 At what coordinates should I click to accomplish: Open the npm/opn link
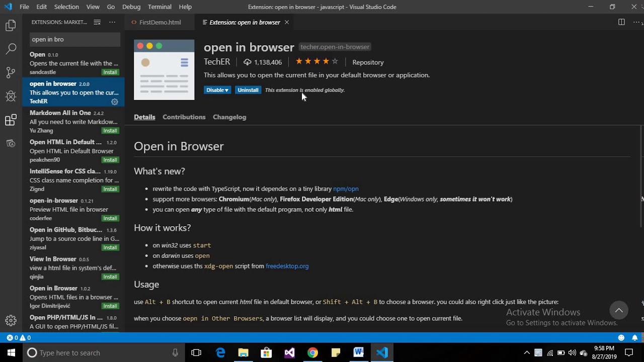[x=346, y=189]
